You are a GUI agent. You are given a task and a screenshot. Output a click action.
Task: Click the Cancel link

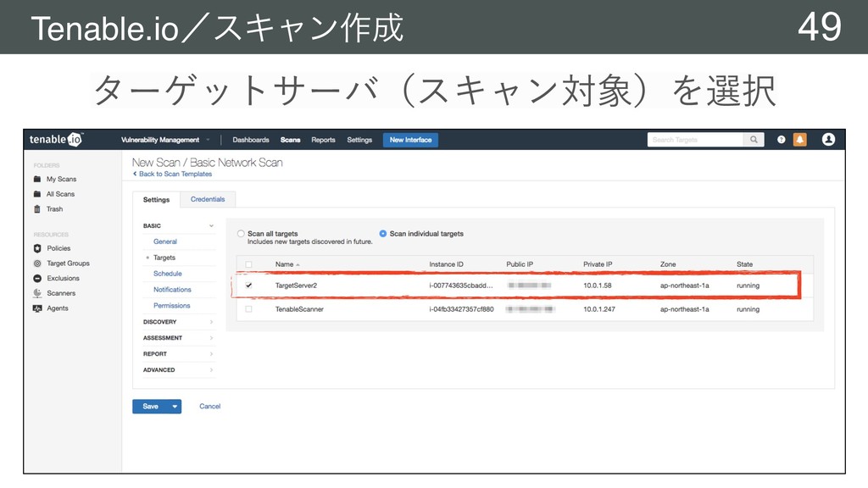click(210, 407)
